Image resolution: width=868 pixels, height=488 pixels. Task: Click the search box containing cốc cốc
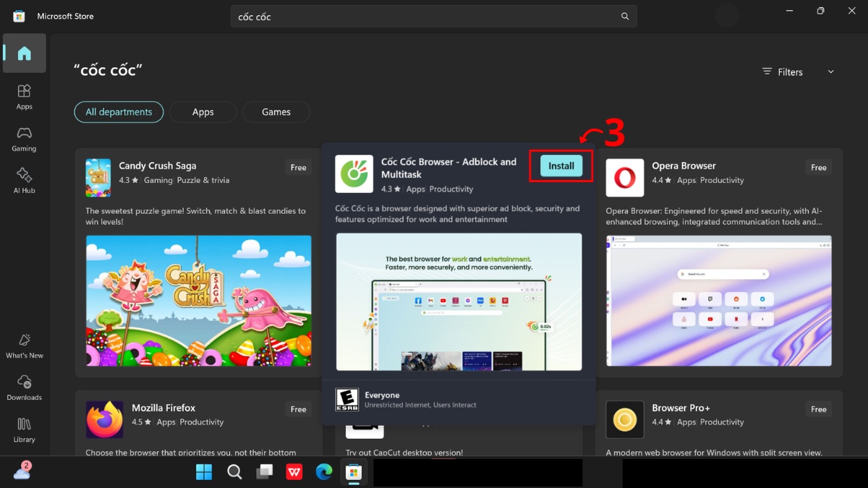[427, 17]
